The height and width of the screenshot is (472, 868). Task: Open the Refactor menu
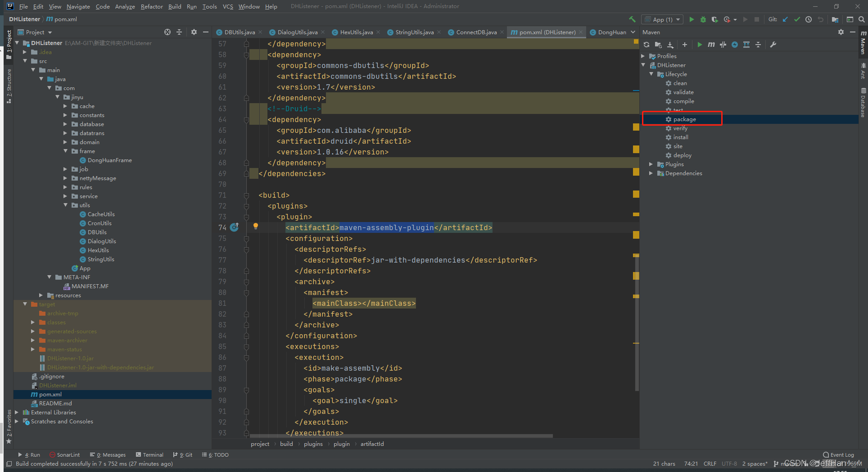(x=151, y=6)
